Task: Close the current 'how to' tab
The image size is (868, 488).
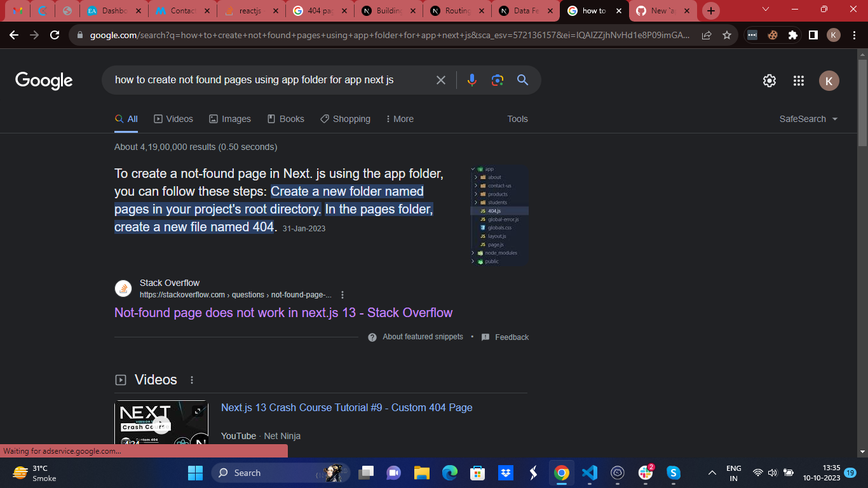Action: (619, 11)
